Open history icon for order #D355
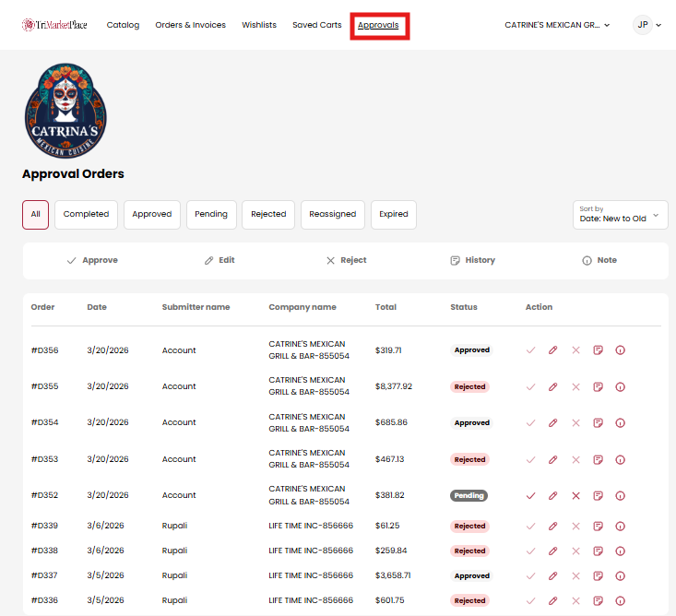Screen dimensions: 676x616 click(598, 386)
